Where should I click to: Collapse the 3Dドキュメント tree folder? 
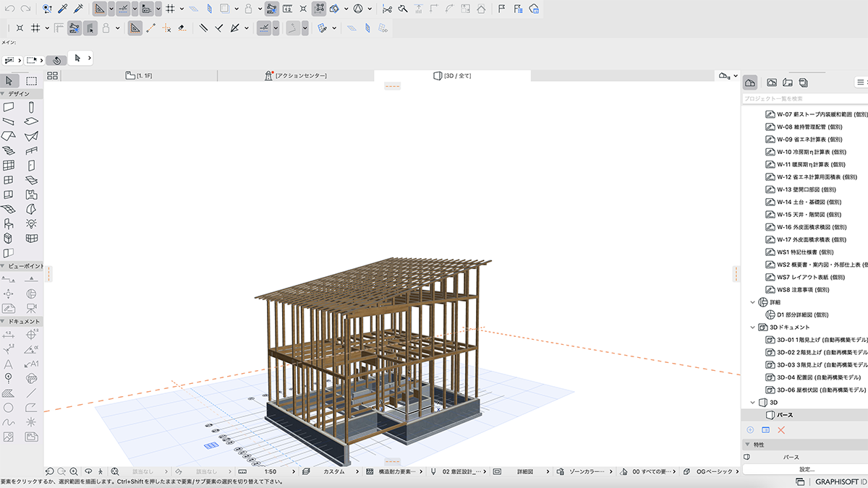[x=753, y=328]
